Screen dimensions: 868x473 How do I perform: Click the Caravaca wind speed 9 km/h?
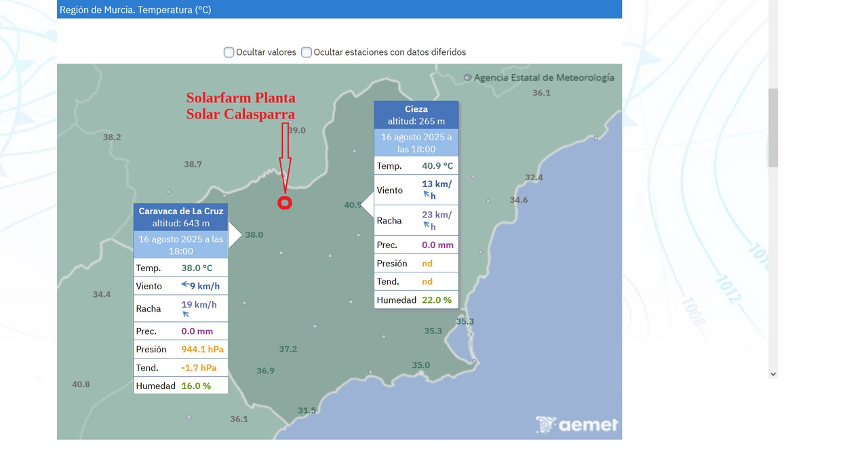205,286
